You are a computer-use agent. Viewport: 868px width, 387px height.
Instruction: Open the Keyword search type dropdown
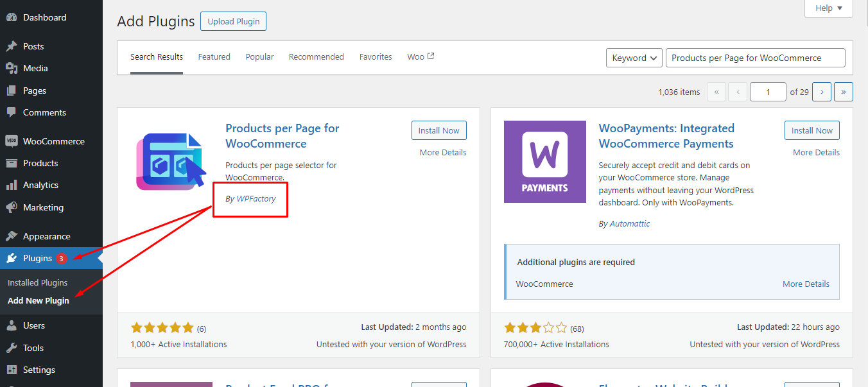634,58
